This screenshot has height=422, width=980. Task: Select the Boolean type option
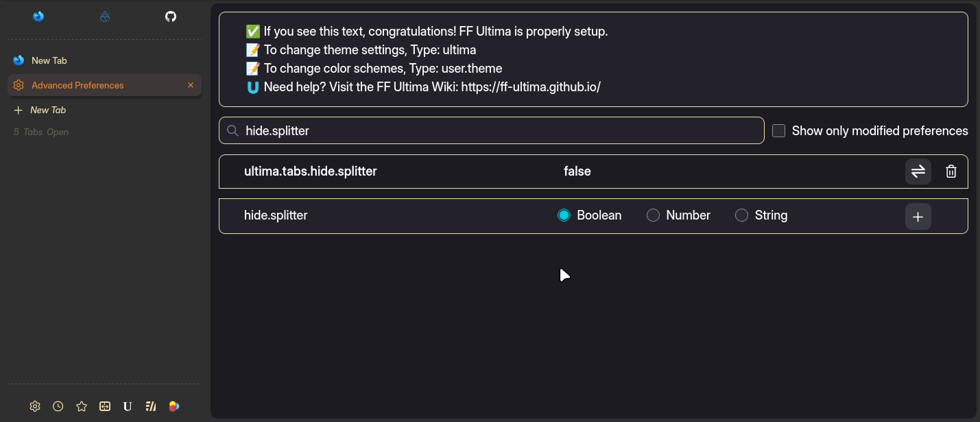tap(564, 215)
